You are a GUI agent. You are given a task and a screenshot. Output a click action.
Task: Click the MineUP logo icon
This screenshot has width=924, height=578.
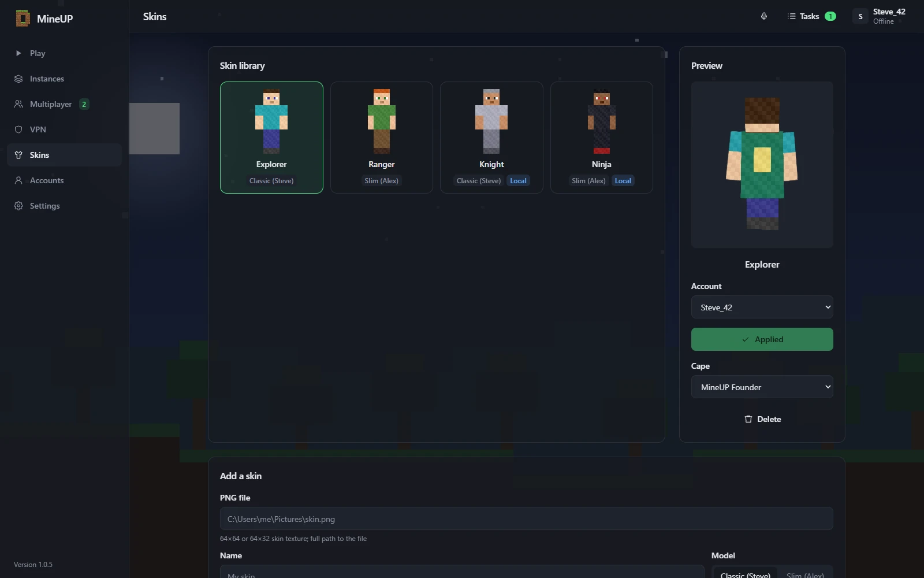coord(23,18)
